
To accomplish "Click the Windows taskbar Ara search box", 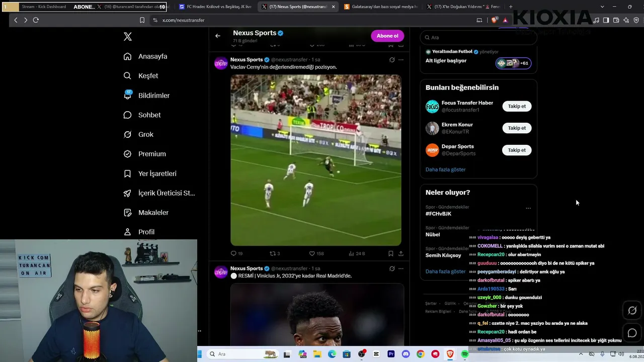I will coord(243,354).
